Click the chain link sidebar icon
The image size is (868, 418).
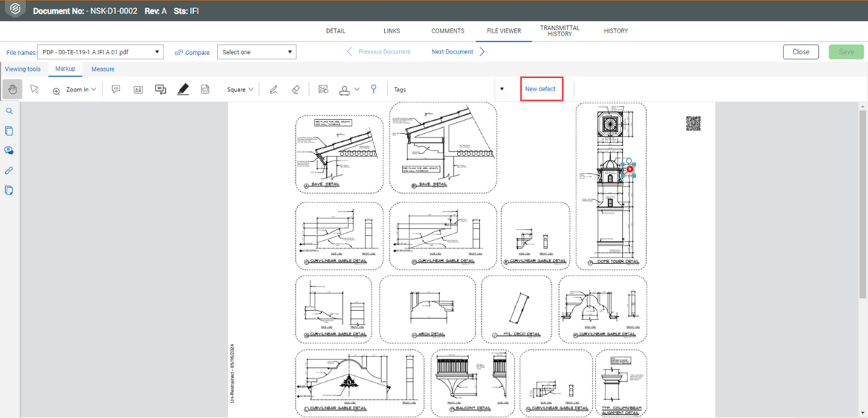[x=9, y=171]
